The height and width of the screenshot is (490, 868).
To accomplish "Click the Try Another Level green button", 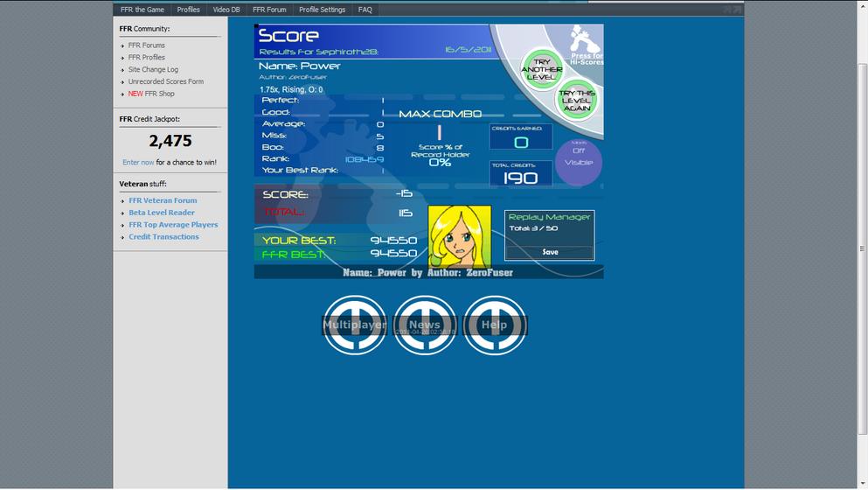I will (541, 69).
